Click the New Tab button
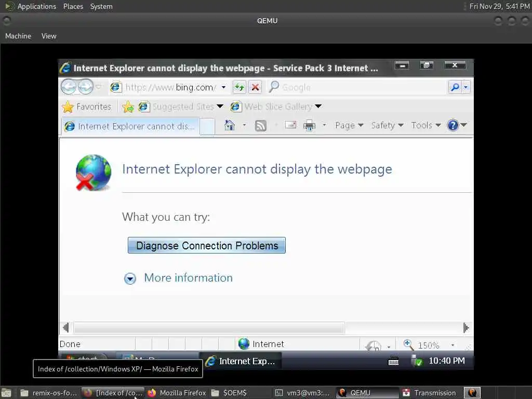532x399 pixels. [207, 127]
